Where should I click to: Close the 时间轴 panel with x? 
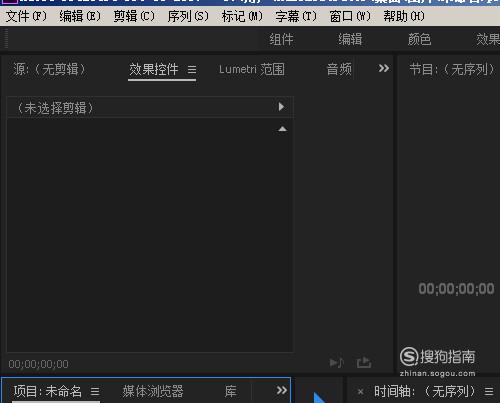(360, 392)
